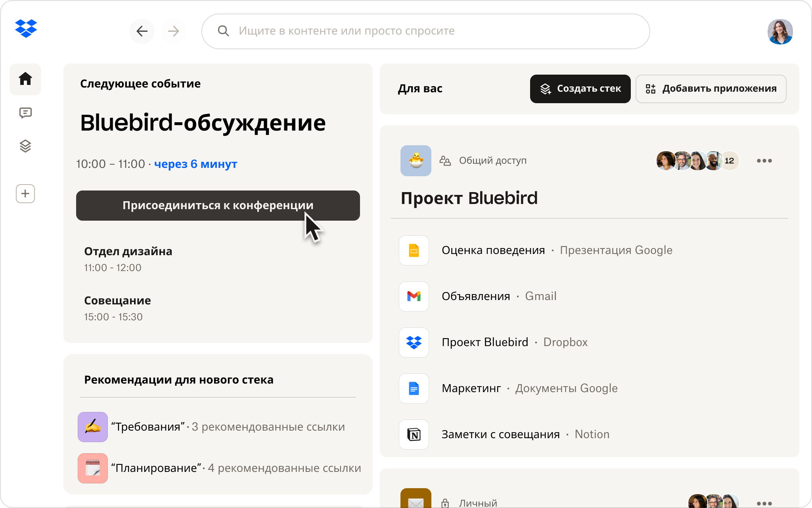Go forward with the right arrow button
This screenshot has width=812, height=508.
tap(173, 31)
